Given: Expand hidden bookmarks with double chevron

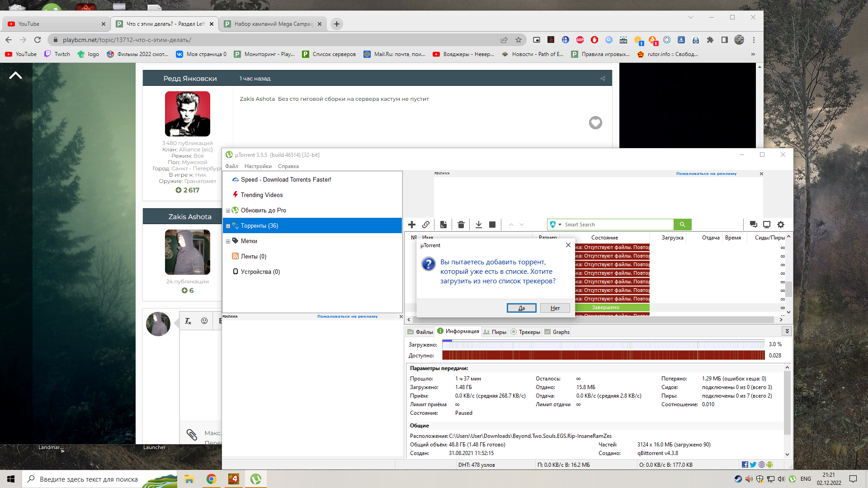Looking at the screenshot, I should pyautogui.click(x=753, y=54).
